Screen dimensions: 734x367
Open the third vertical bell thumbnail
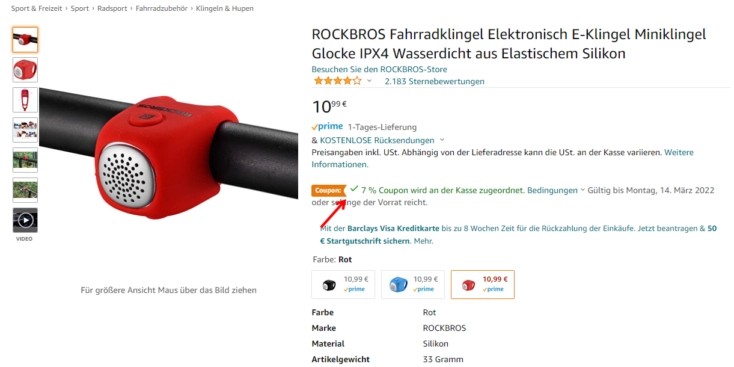(25, 100)
